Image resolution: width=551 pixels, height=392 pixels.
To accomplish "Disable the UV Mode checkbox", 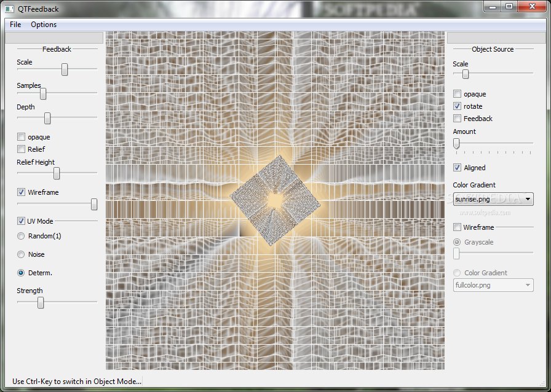I will pos(21,221).
